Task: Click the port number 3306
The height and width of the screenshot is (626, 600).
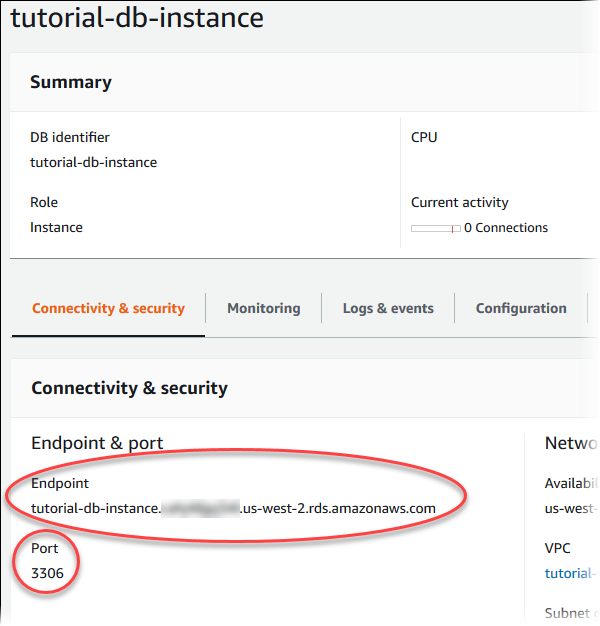Action: (x=47, y=573)
